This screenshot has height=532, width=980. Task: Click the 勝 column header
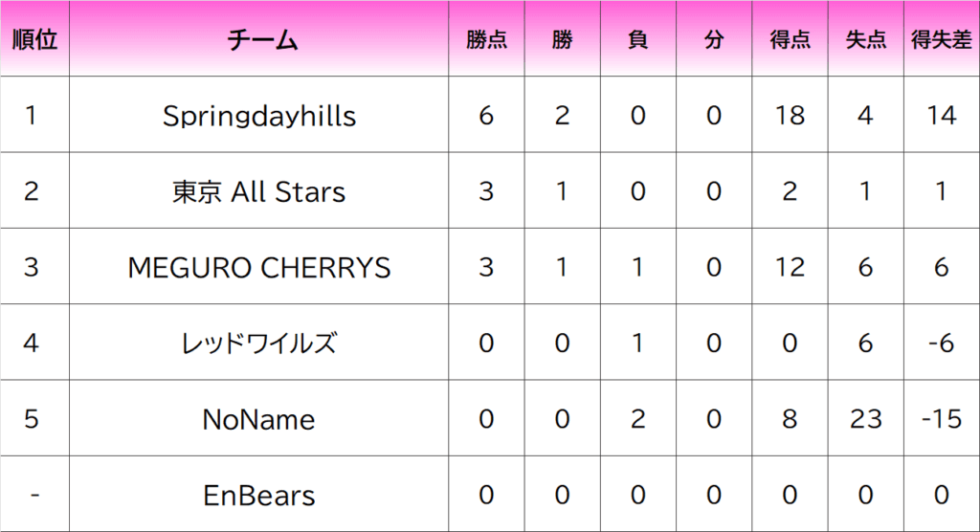click(x=562, y=39)
